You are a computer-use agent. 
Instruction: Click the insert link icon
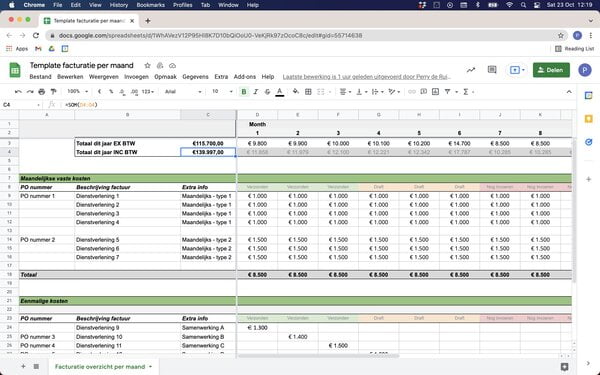point(412,92)
